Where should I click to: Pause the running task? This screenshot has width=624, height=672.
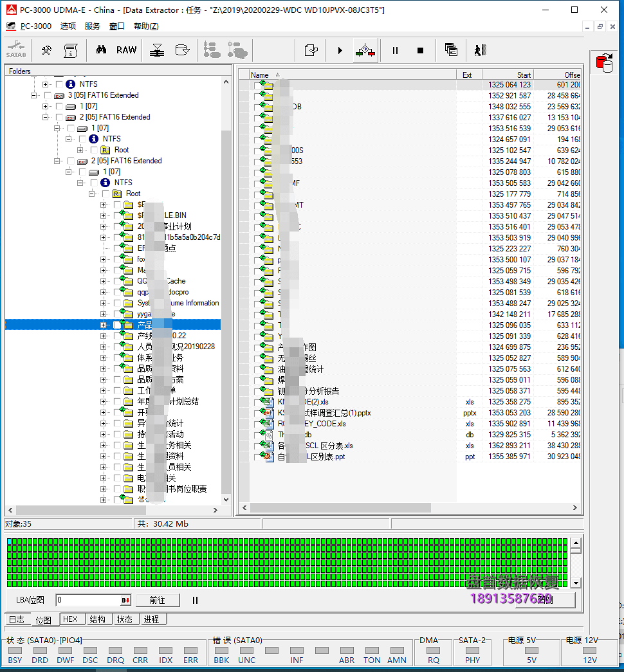(x=395, y=50)
